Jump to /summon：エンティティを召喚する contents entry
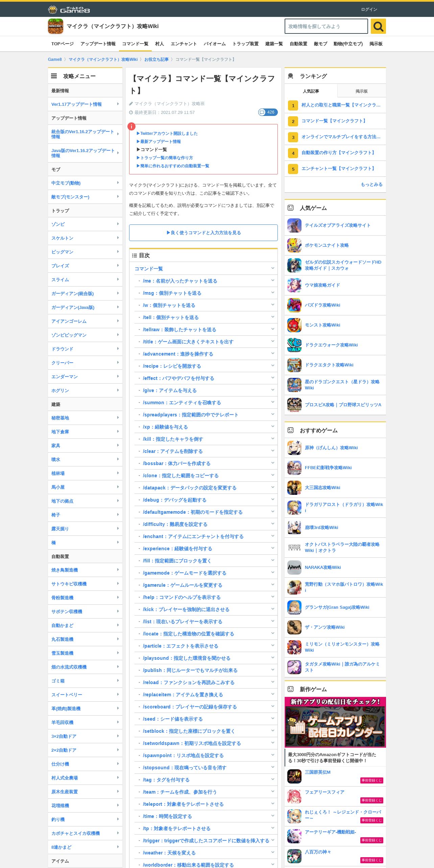 (182, 403)
